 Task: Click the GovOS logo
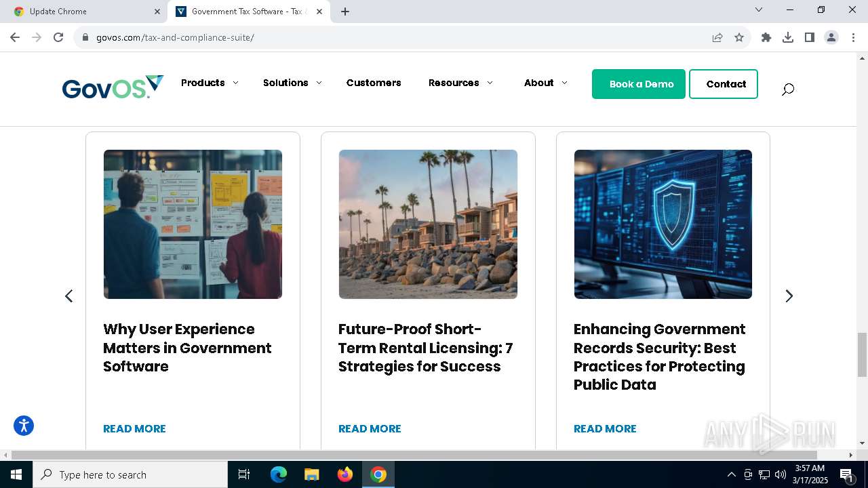[113, 87]
